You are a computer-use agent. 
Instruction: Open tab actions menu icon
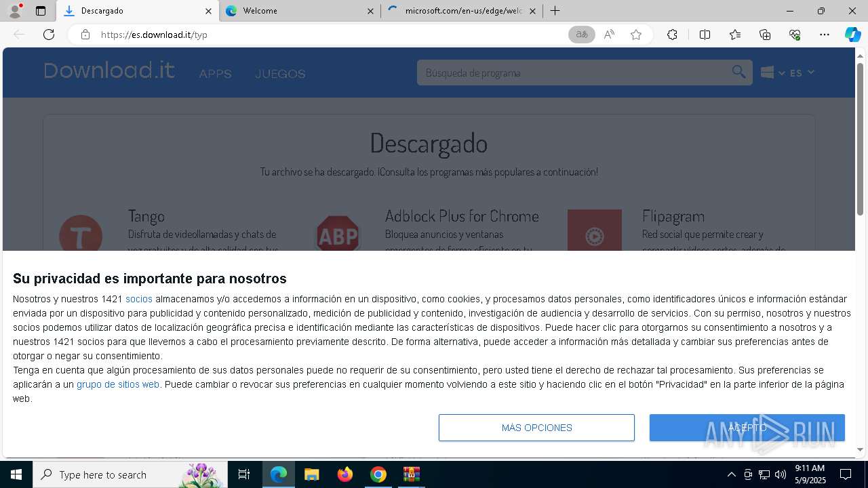pos(41,11)
